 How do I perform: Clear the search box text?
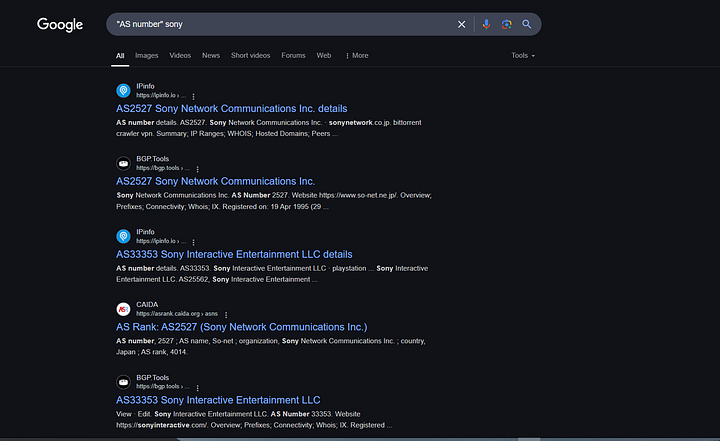[x=462, y=24]
